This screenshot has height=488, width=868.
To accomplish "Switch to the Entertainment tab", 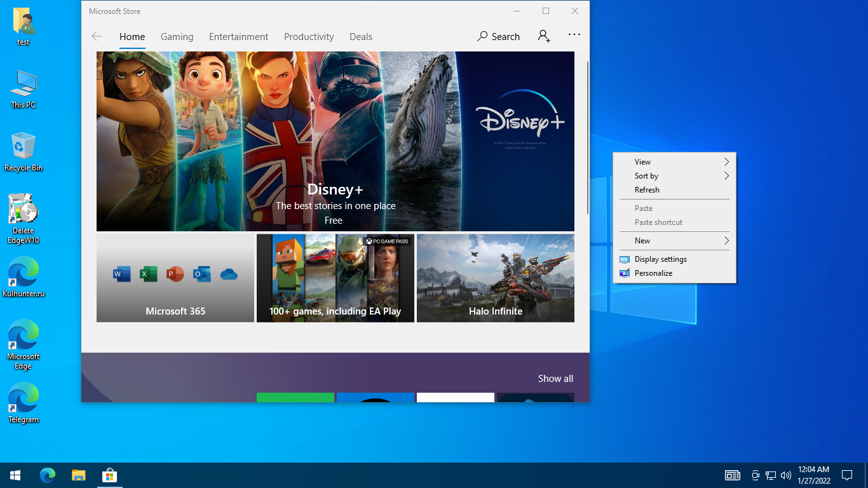I will [238, 37].
